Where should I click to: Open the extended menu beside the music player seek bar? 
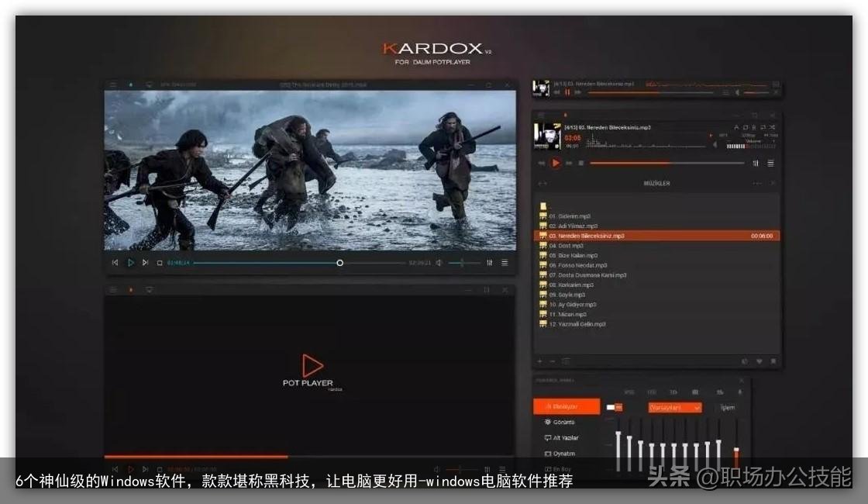(x=770, y=163)
